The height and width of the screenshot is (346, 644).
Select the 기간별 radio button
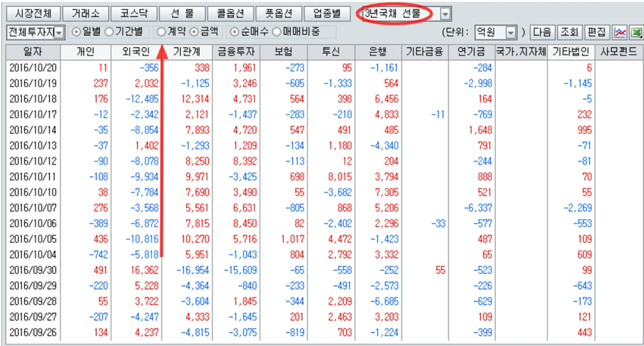(x=108, y=31)
